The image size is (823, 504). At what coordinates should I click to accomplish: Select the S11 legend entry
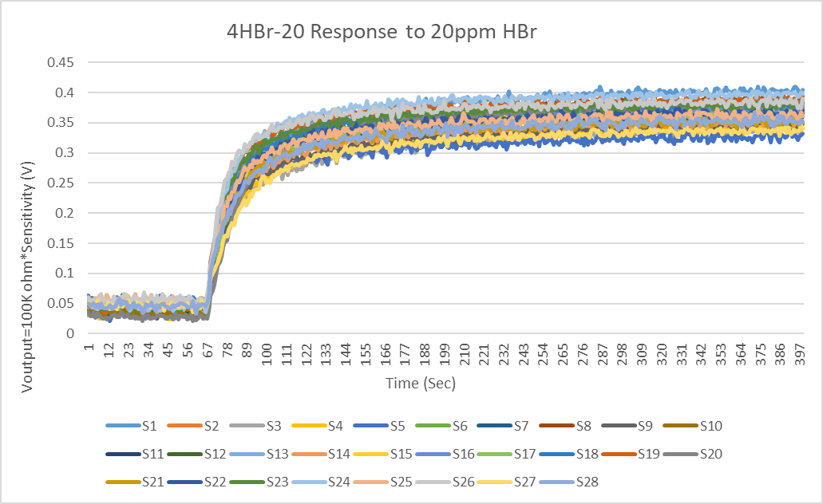pyautogui.click(x=154, y=455)
